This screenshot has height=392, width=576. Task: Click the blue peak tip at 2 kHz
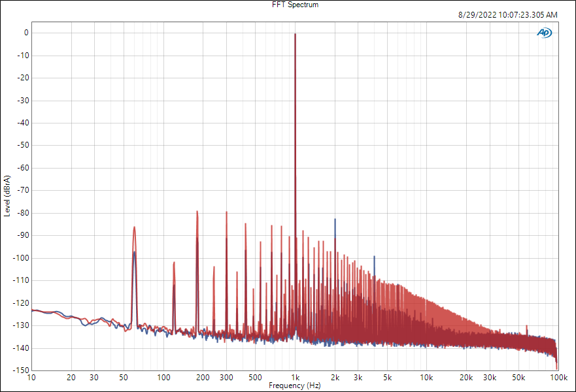pos(335,220)
